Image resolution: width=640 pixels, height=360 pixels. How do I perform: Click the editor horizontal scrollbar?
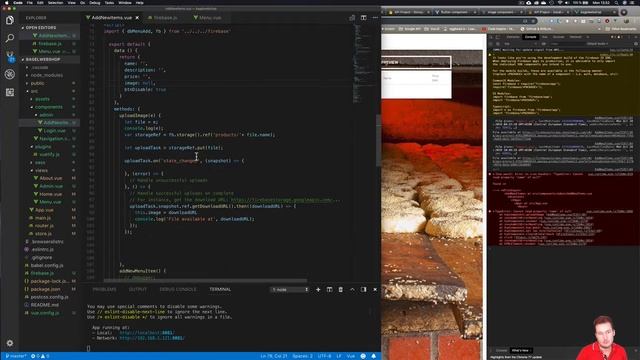pyautogui.click(x=205, y=280)
